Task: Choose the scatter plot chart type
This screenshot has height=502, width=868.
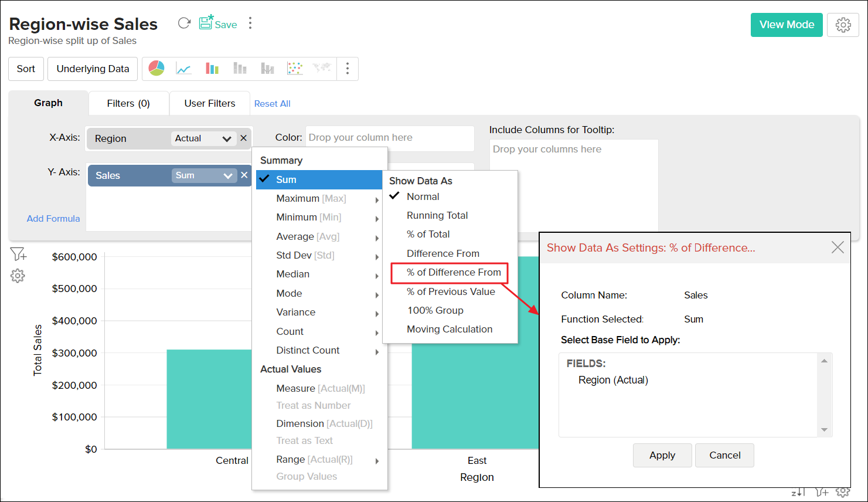Action: coord(295,67)
